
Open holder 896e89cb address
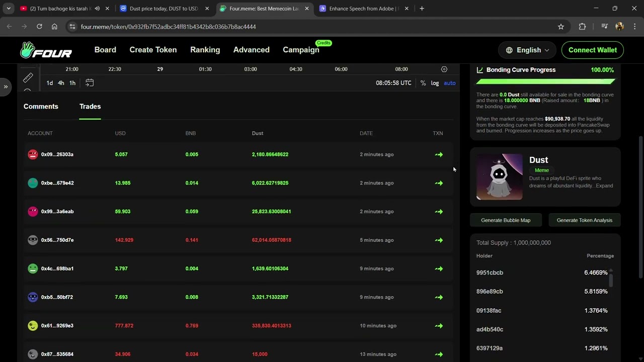coord(490,292)
